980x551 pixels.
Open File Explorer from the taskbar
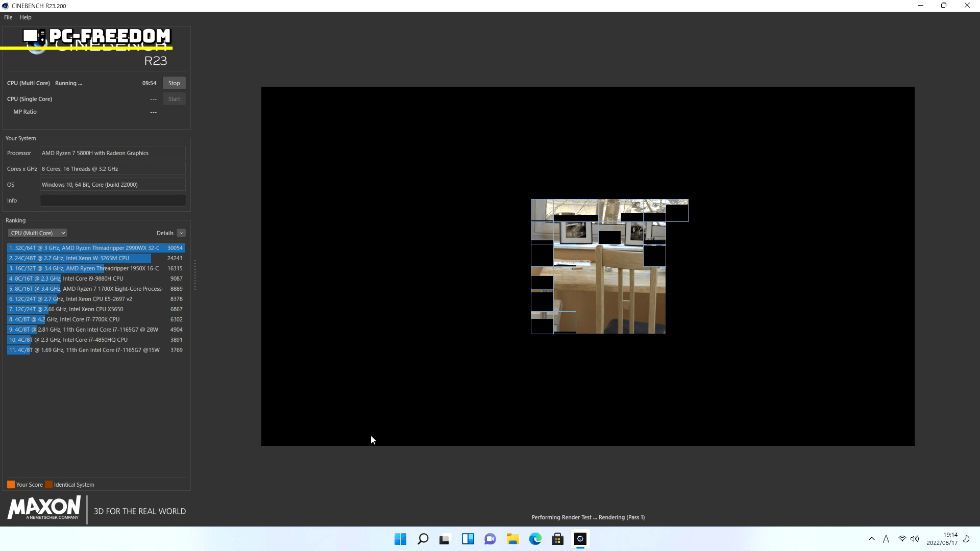pyautogui.click(x=512, y=539)
